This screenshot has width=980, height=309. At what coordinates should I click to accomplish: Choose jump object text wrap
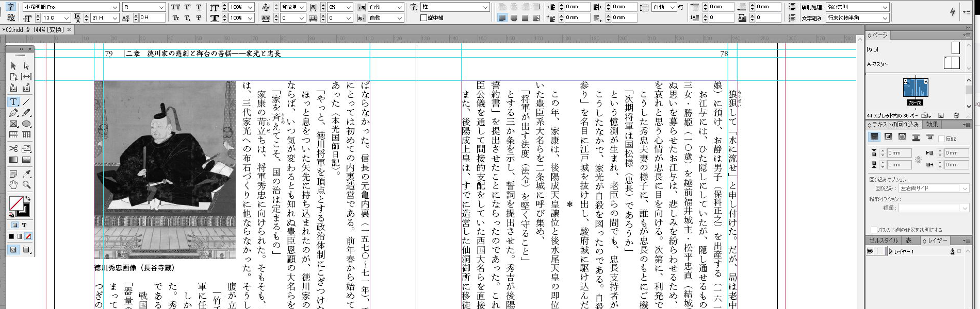click(x=916, y=138)
